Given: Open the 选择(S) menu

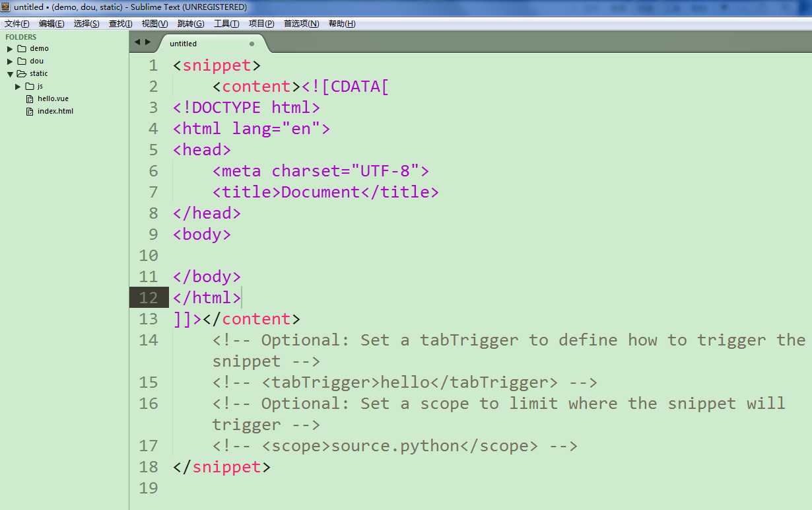Looking at the screenshot, I should [86, 24].
